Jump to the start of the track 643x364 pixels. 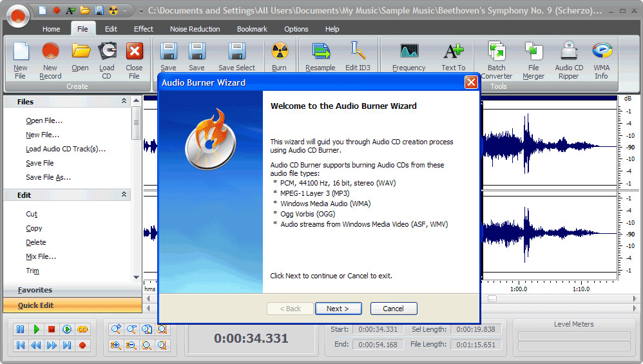coord(20,345)
